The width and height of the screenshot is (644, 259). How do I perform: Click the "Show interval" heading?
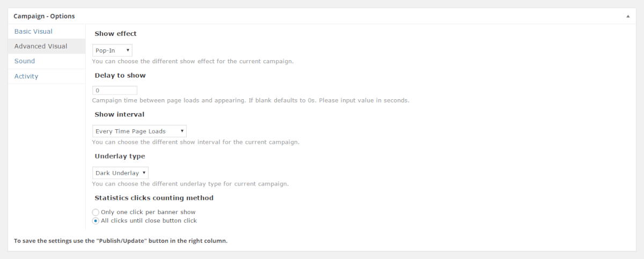click(x=119, y=115)
